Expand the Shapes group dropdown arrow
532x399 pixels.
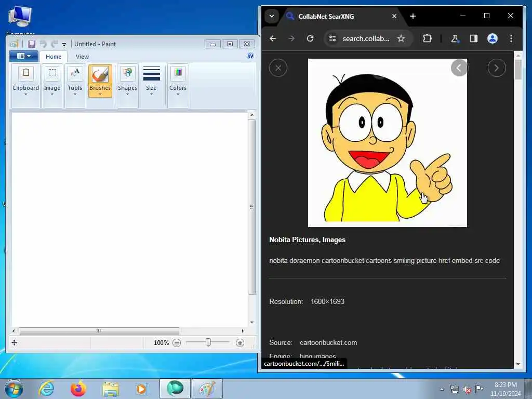point(128,95)
